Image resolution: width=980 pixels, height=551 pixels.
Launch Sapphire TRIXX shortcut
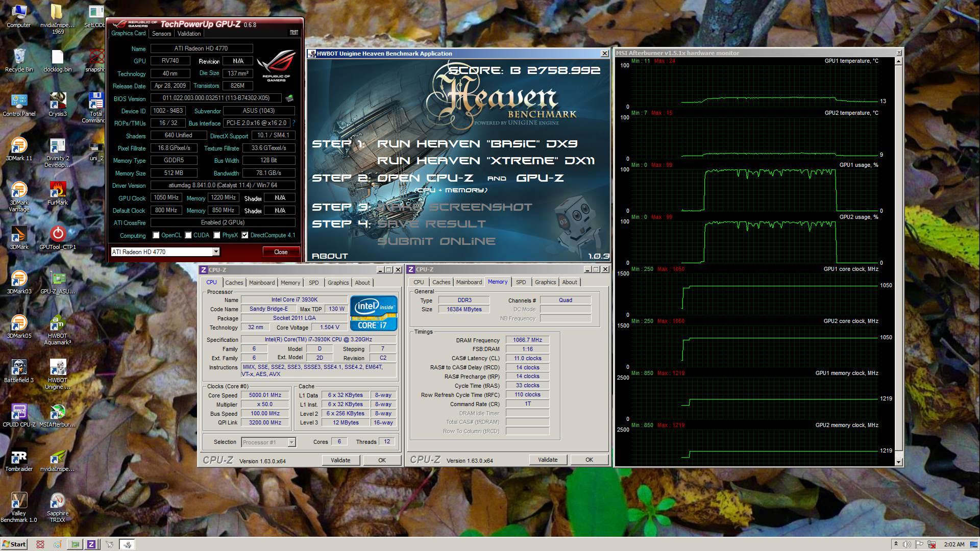[58, 508]
